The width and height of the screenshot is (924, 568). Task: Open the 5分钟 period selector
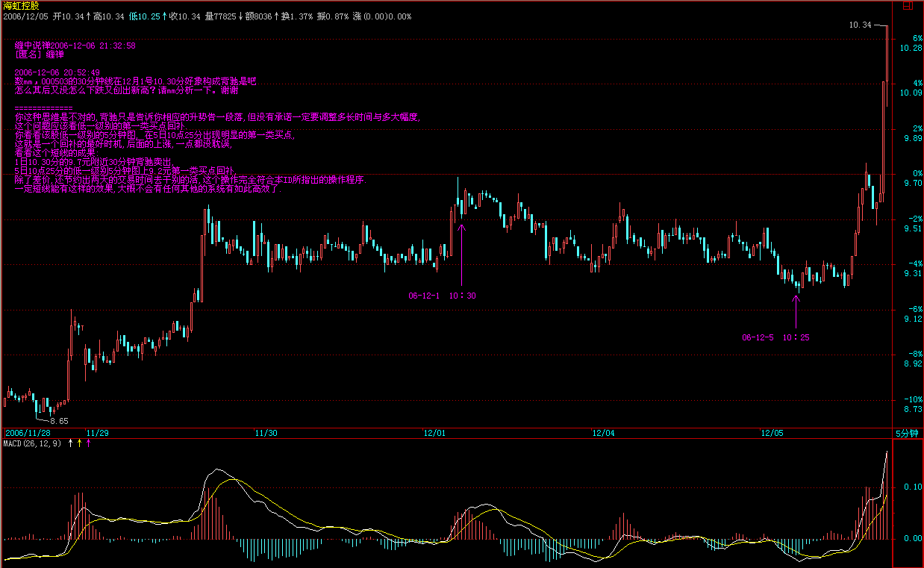908,433
